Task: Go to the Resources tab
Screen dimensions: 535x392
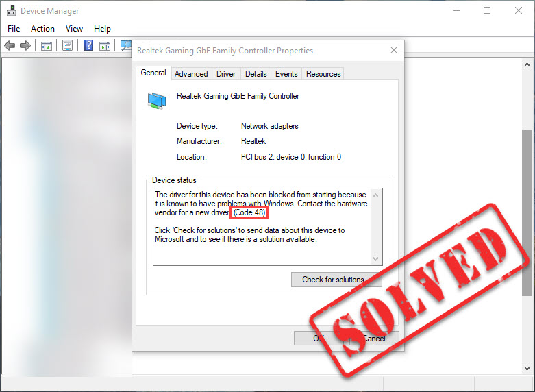Action: coord(323,74)
